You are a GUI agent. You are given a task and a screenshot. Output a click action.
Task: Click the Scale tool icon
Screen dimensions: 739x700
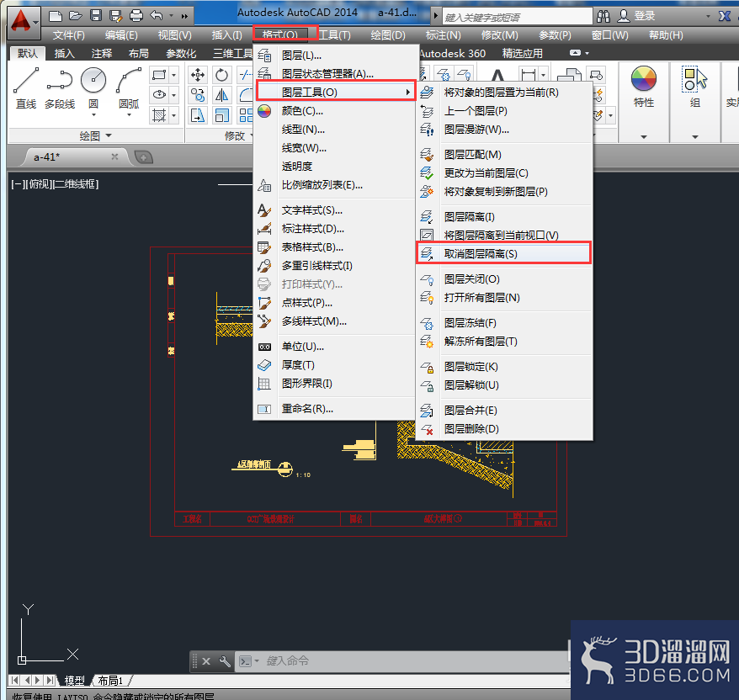221,115
